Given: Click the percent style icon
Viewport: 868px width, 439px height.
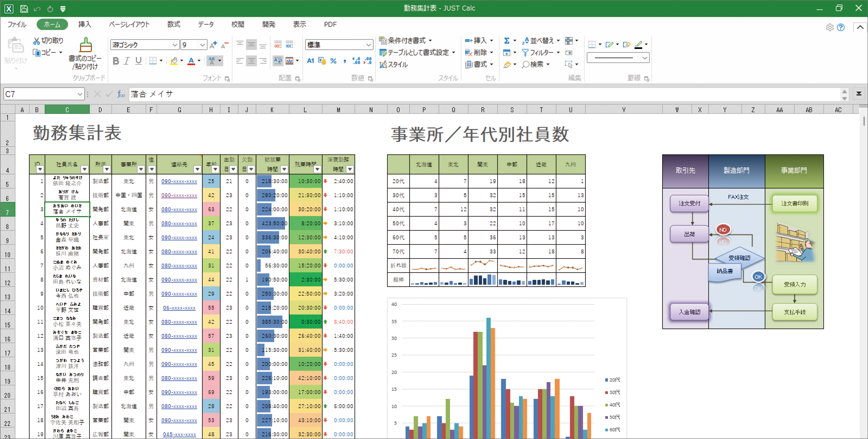Looking at the screenshot, I should pyautogui.click(x=333, y=61).
